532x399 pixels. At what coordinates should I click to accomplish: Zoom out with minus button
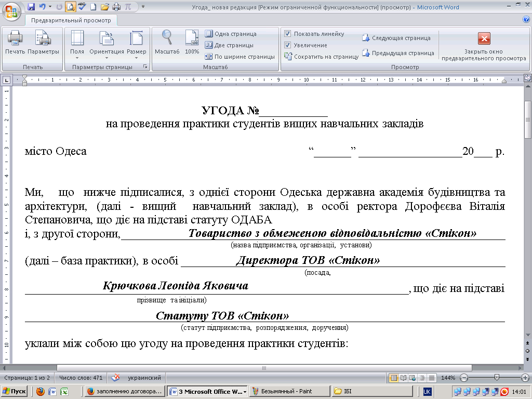(464, 378)
